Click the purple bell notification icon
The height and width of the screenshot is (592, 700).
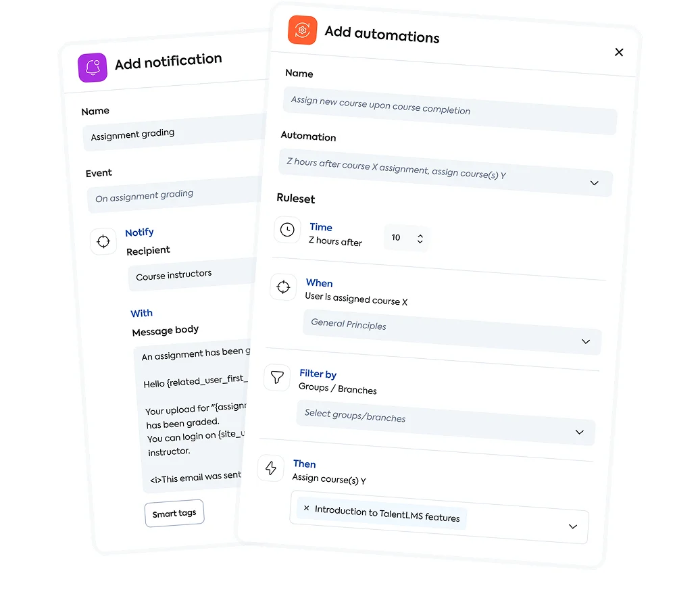[93, 68]
